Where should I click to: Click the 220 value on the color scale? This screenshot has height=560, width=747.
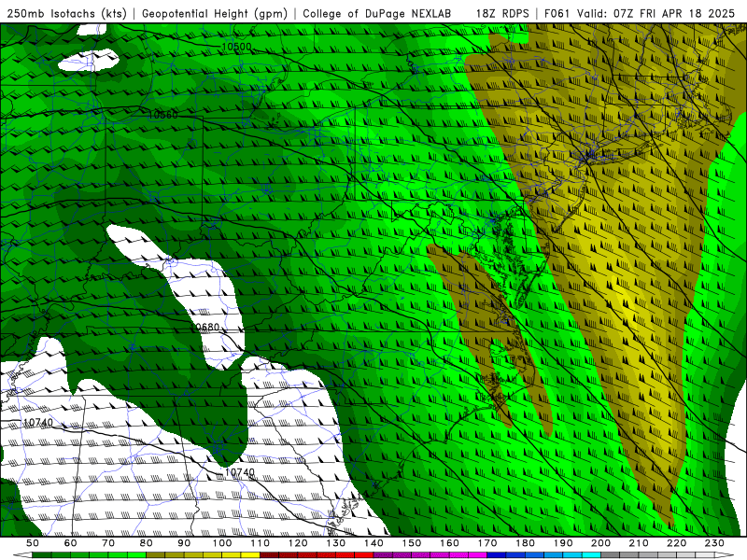tap(676, 543)
